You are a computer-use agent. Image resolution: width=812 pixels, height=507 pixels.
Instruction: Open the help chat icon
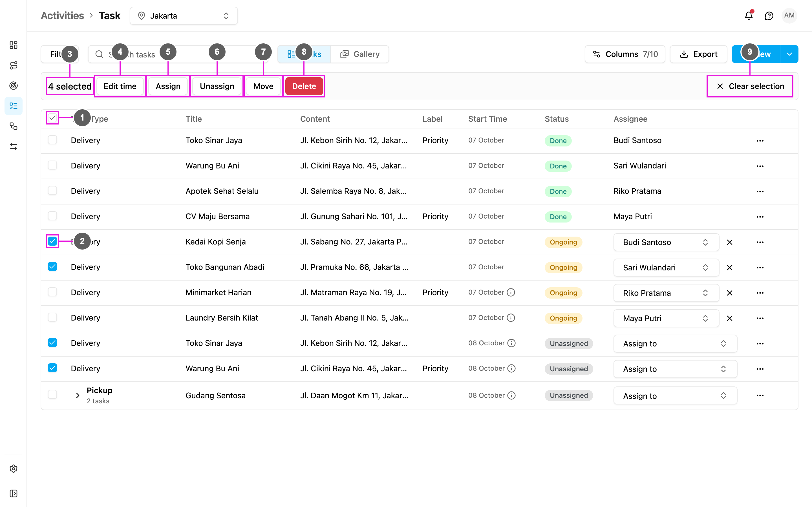(769, 16)
